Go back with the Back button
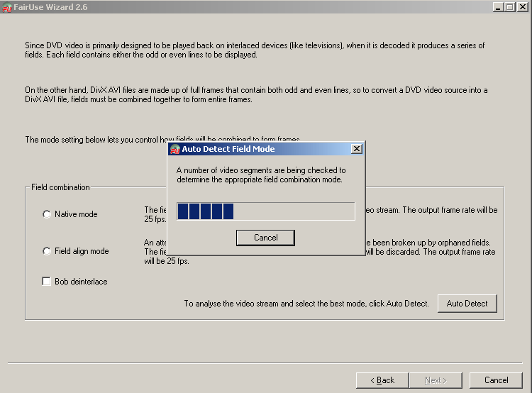 click(382, 380)
